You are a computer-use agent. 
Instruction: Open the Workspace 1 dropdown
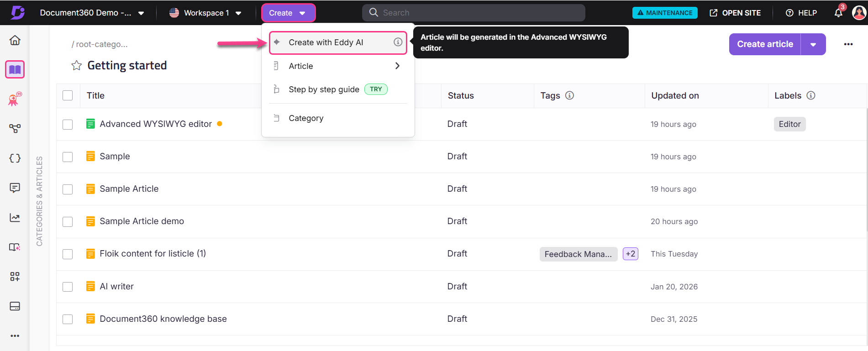(x=205, y=13)
